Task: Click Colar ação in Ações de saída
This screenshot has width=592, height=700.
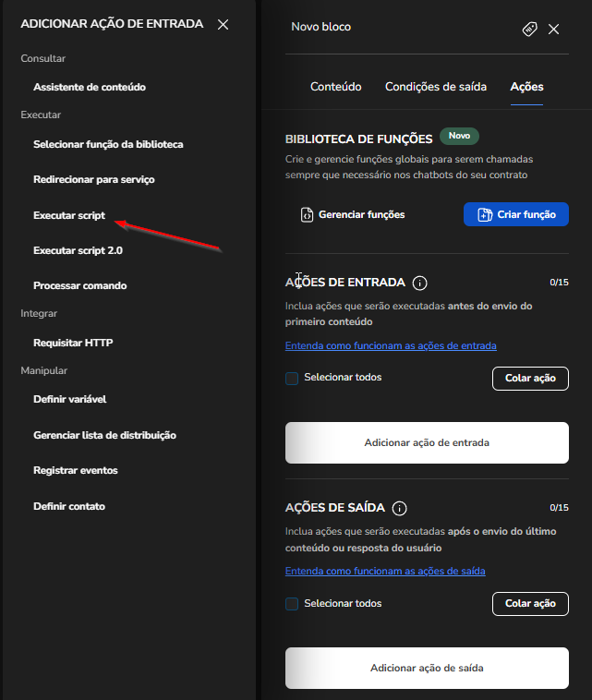Action: click(x=530, y=604)
